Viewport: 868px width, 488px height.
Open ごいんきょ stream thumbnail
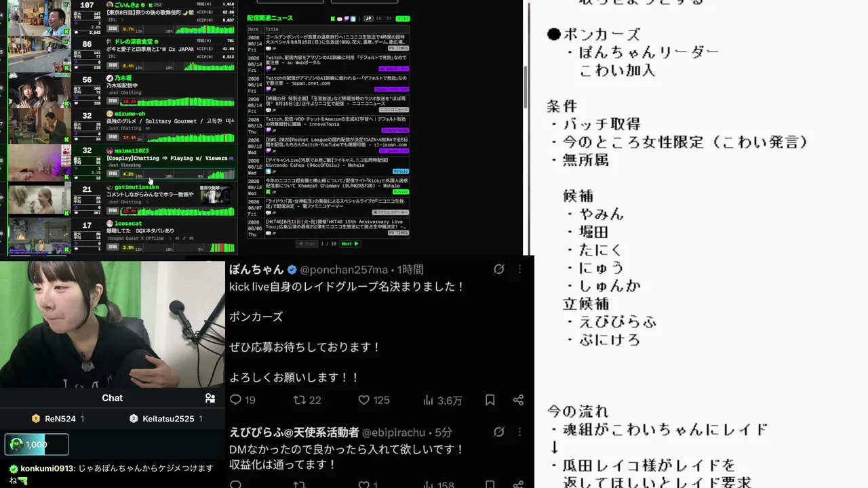pyautogui.click(x=39, y=18)
